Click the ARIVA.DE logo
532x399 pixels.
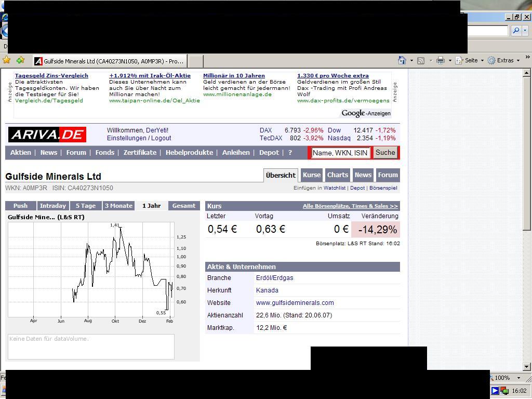pyautogui.click(x=47, y=134)
